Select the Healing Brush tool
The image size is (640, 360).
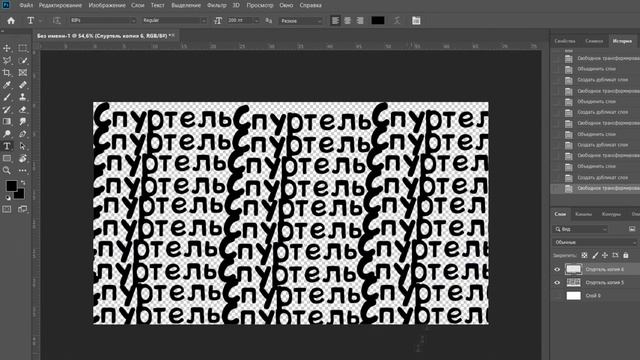coord(22,85)
